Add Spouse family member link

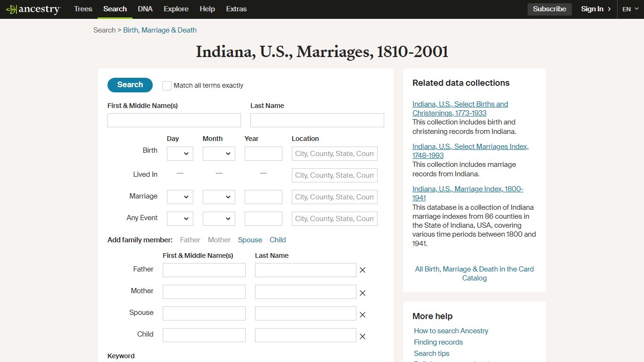click(250, 240)
